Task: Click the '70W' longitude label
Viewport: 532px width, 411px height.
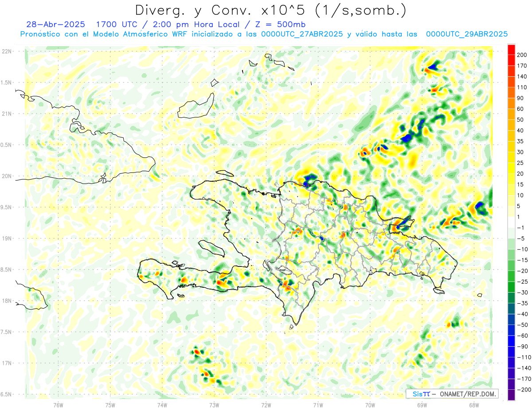Action: [370, 405]
